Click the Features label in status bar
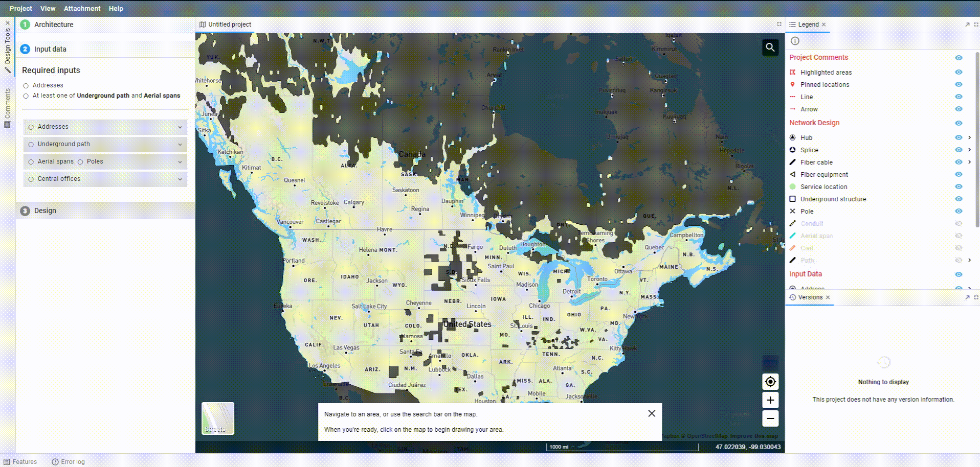The image size is (980, 467). click(25, 461)
